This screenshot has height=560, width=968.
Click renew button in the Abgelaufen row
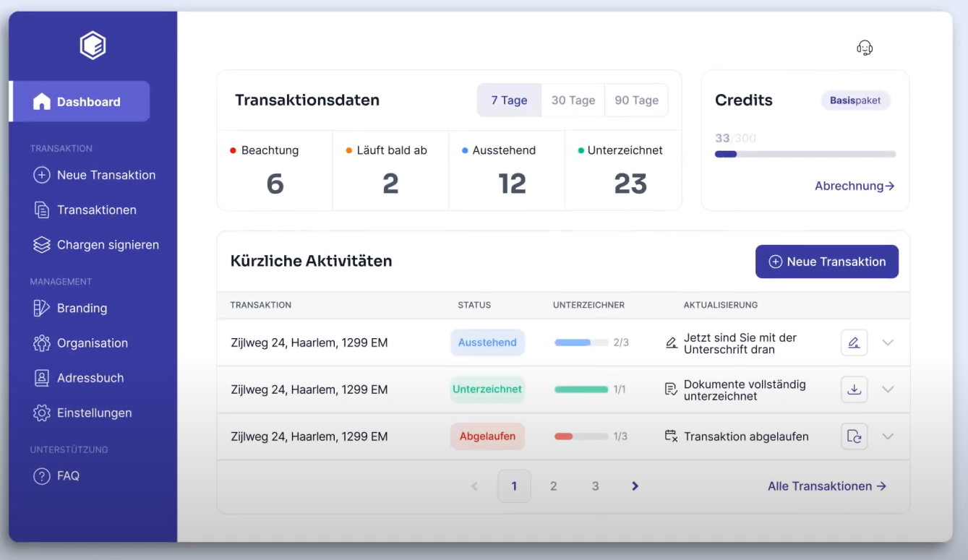click(855, 436)
